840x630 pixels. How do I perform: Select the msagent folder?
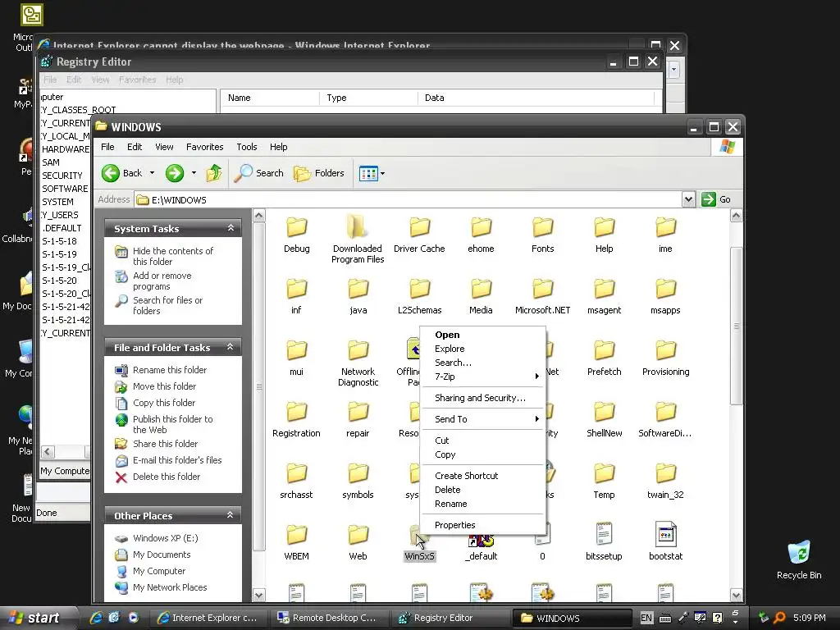point(604,297)
